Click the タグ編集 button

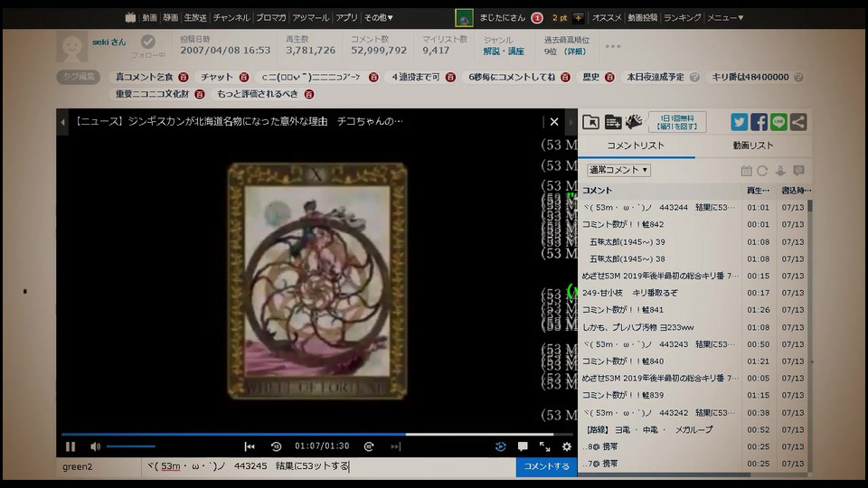pos(79,77)
